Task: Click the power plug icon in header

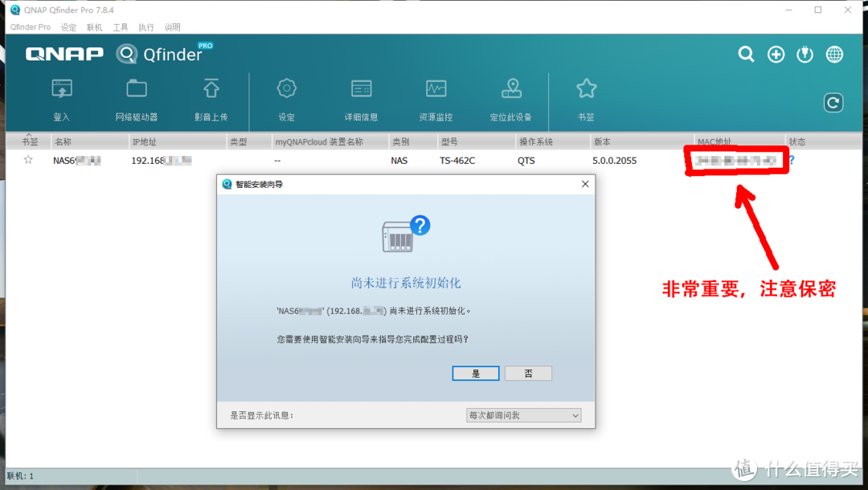Action: [x=805, y=54]
